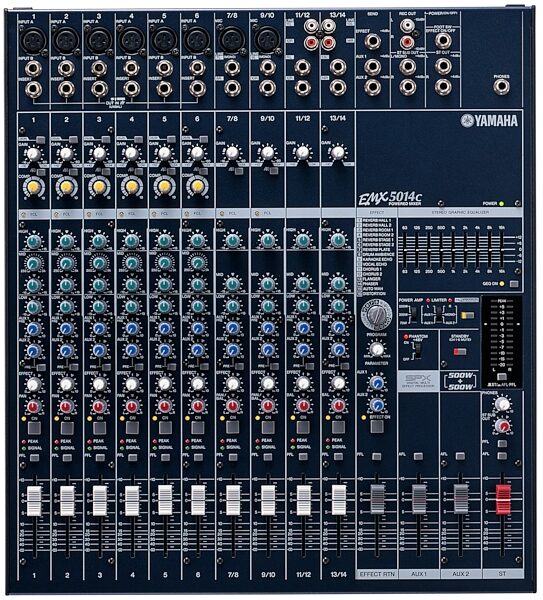Click the channel 1 GAIN knob
The image size is (543, 600).
tap(33, 154)
